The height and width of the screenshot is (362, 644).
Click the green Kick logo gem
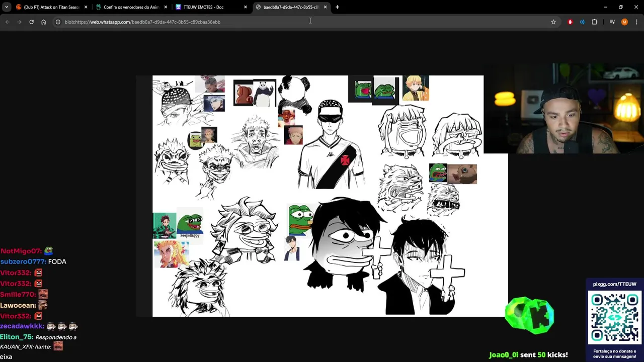coord(530,316)
